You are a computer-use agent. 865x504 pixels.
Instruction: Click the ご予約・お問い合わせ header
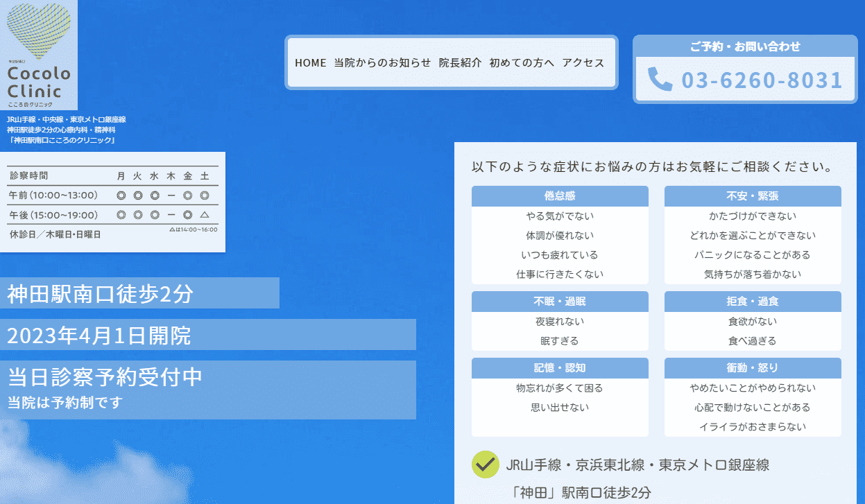click(745, 46)
